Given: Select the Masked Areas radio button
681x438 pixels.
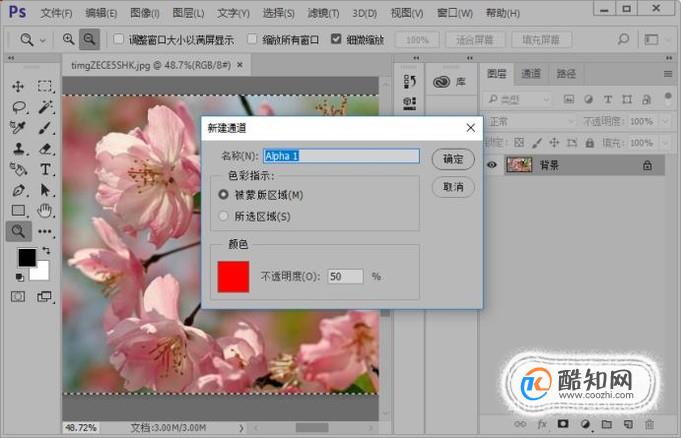Looking at the screenshot, I should pos(223,195).
